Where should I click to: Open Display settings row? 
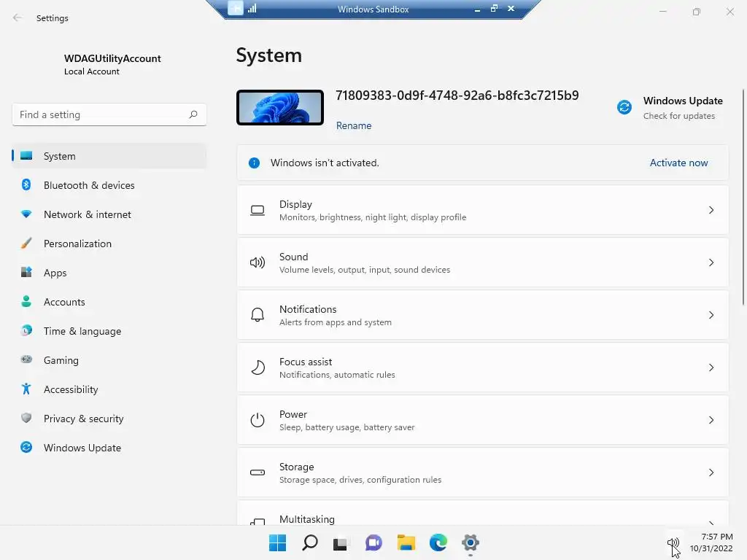[x=483, y=210]
